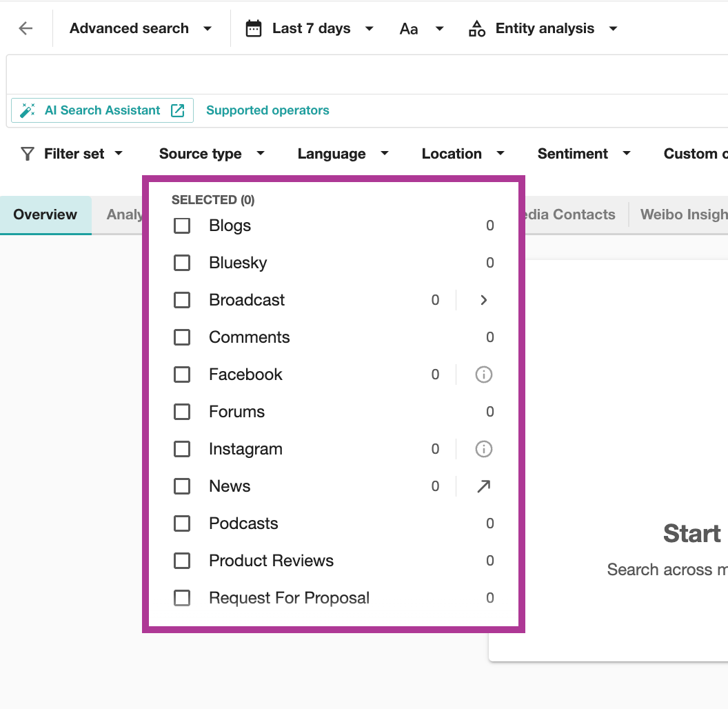Select the Podcasts checkbox
This screenshot has width=728, height=709.
[182, 523]
